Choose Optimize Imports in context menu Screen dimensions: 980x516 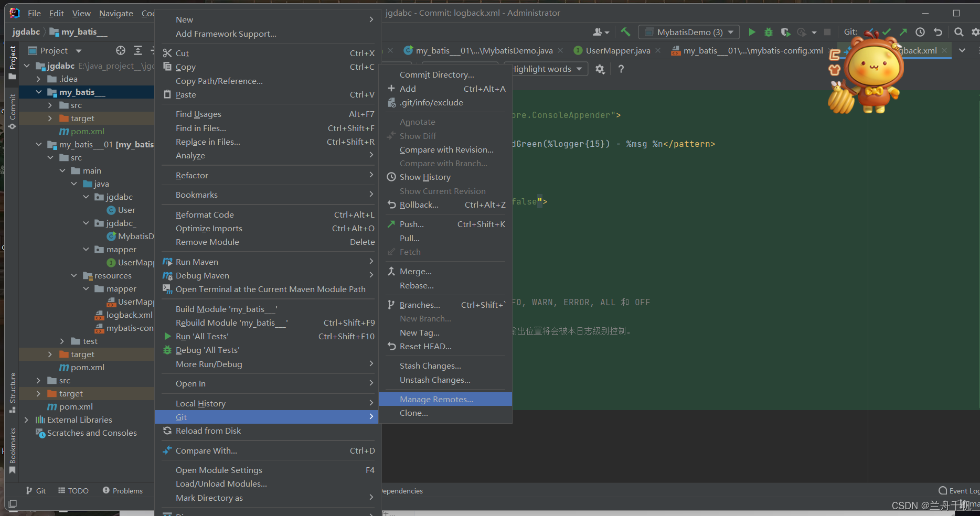[268, 229]
